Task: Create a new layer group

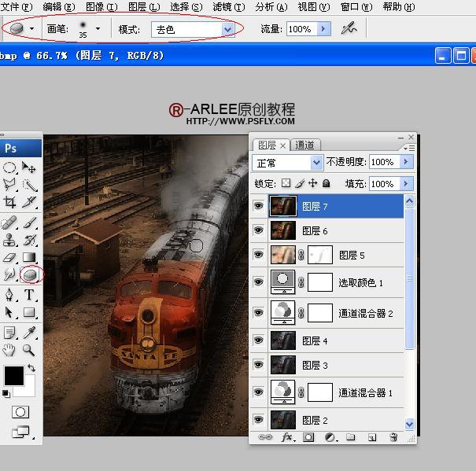Action: pyautogui.click(x=351, y=437)
